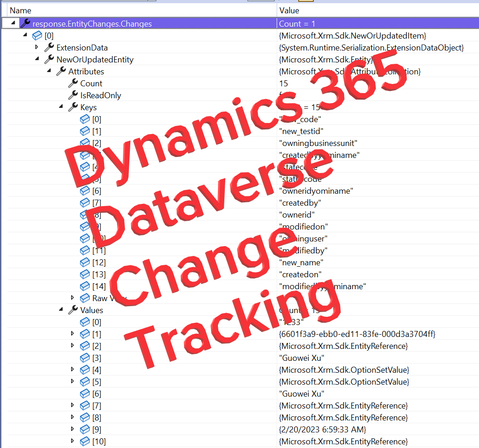Select the {Microsoft.Xrm.Sdk.NewOrUpdatedItem} value
Image resolution: width=479 pixels, height=448 pixels.
(x=352, y=35)
